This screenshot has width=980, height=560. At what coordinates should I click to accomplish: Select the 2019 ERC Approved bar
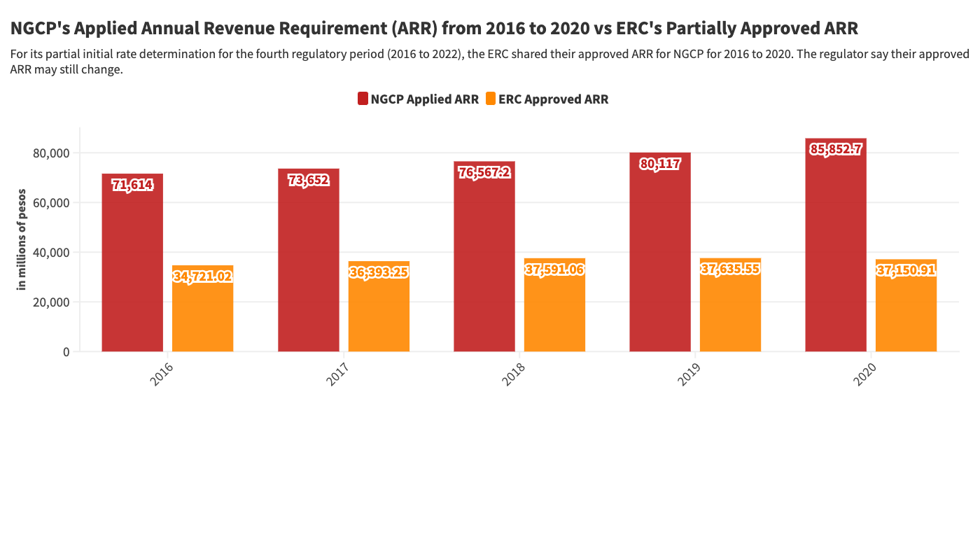[x=730, y=304]
